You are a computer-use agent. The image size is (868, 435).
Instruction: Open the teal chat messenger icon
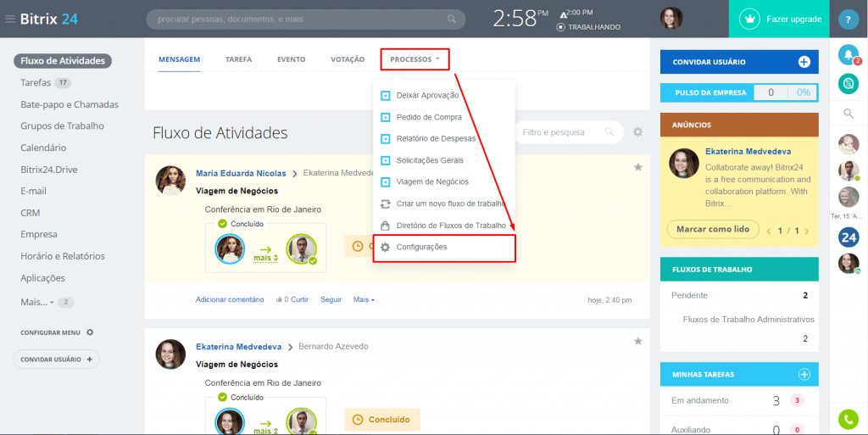pos(848,84)
